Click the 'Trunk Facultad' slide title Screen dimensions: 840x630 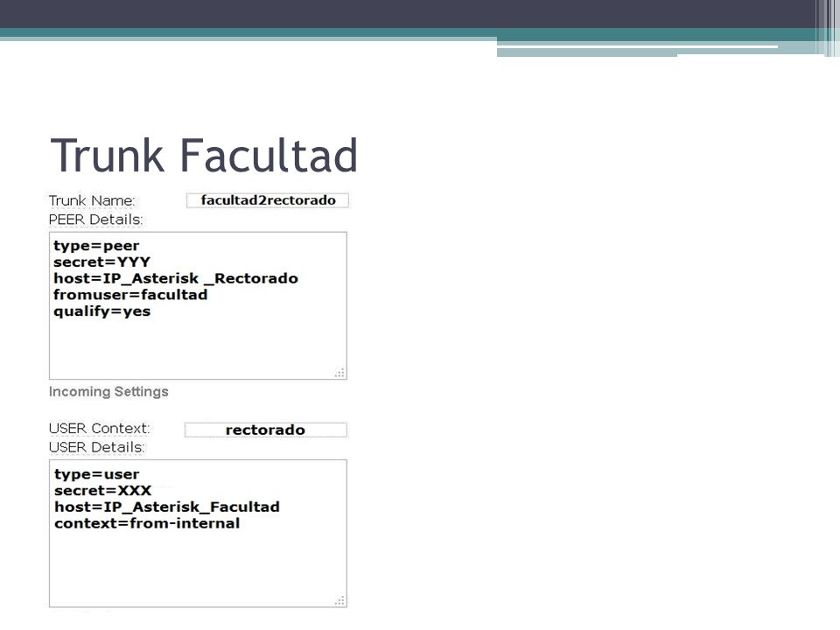click(x=204, y=155)
